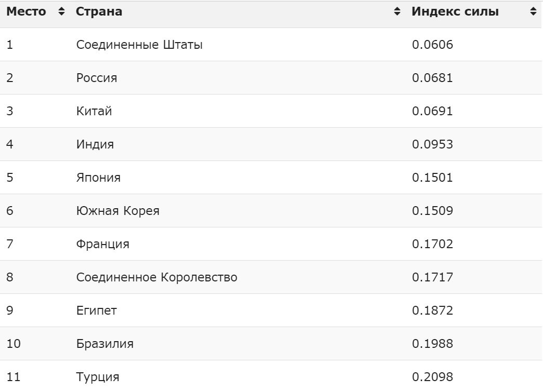Click Южная Корея in the table
543x392 pixels.
(118, 211)
